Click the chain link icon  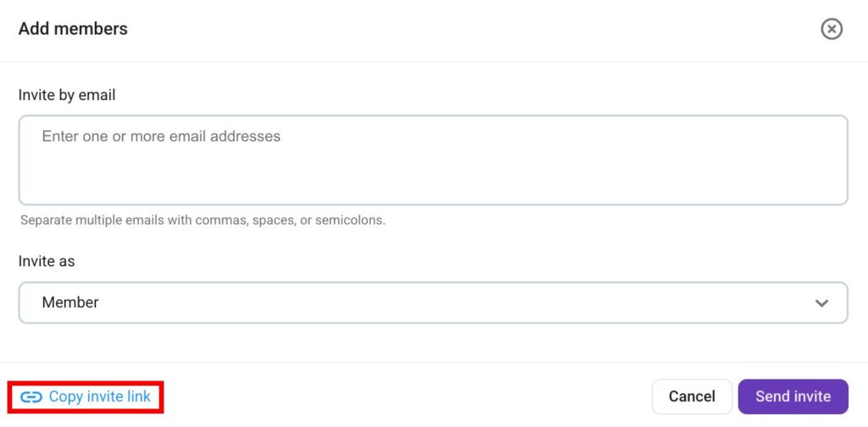[x=31, y=397]
